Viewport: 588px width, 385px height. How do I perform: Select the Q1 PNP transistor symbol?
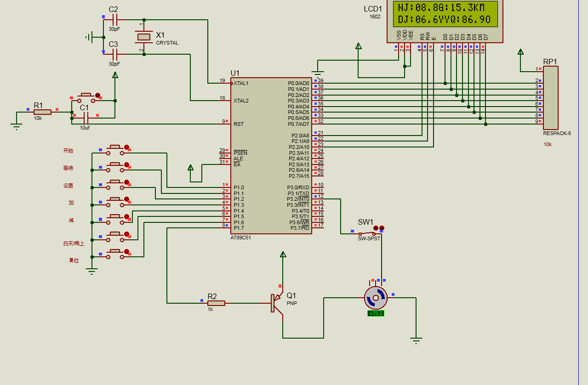click(x=277, y=303)
